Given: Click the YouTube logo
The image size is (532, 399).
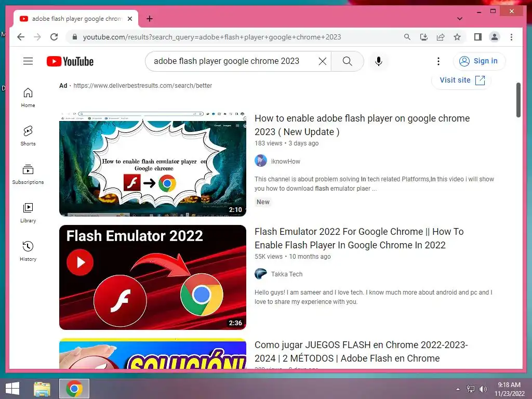Looking at the screenshot, I should (70, 61).
